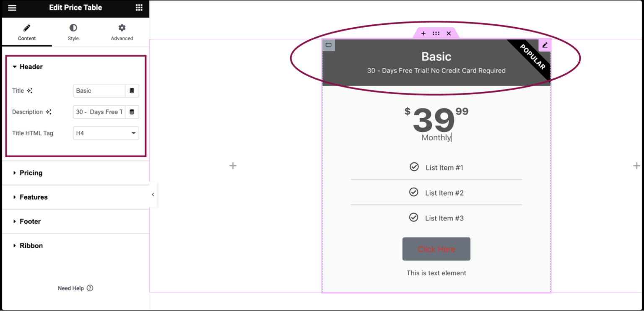Image resolution: width=644 pixels, height=311 pixels.
Task: Open the Elementor hamburger menu
Action: 12,8
